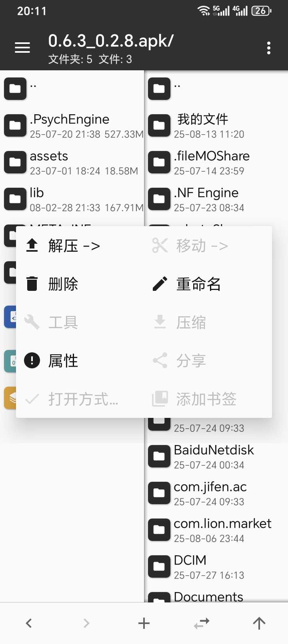Viewport: 288px width, 644px height.
Task: Tap the 0.6.3_0.2.8.apk/ path title
Action: (x=111, y=41)
